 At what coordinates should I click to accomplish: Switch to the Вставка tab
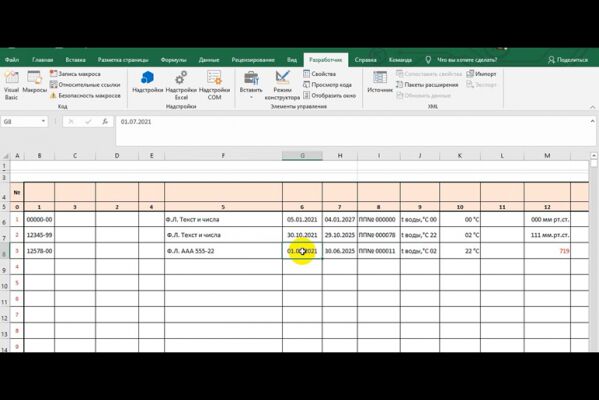click(x=75, y=60)
